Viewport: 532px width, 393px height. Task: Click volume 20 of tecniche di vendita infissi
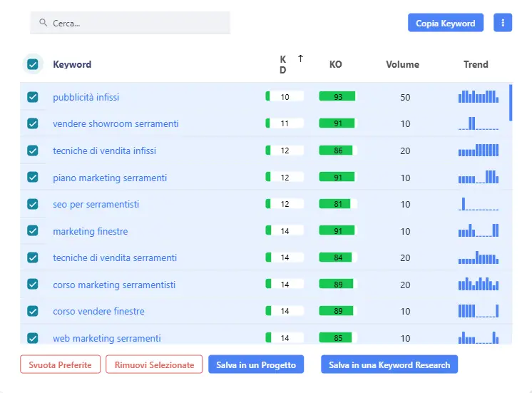coord(405,150)
